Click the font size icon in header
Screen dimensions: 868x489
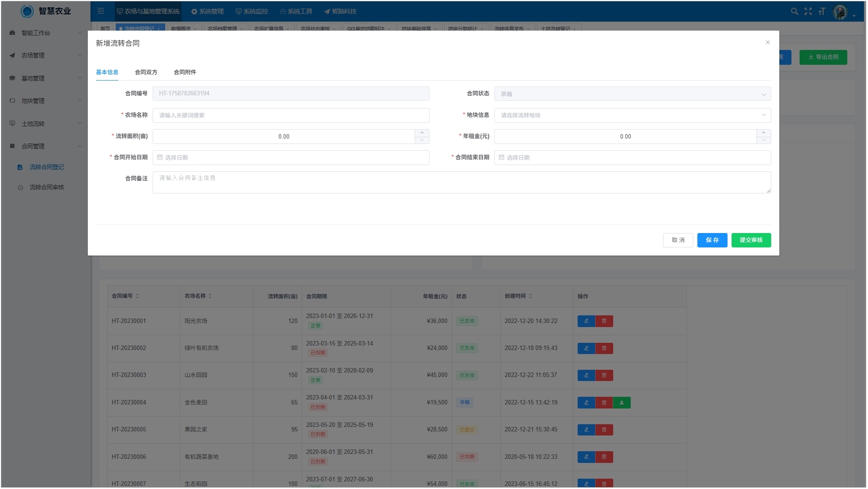[822, 11]
